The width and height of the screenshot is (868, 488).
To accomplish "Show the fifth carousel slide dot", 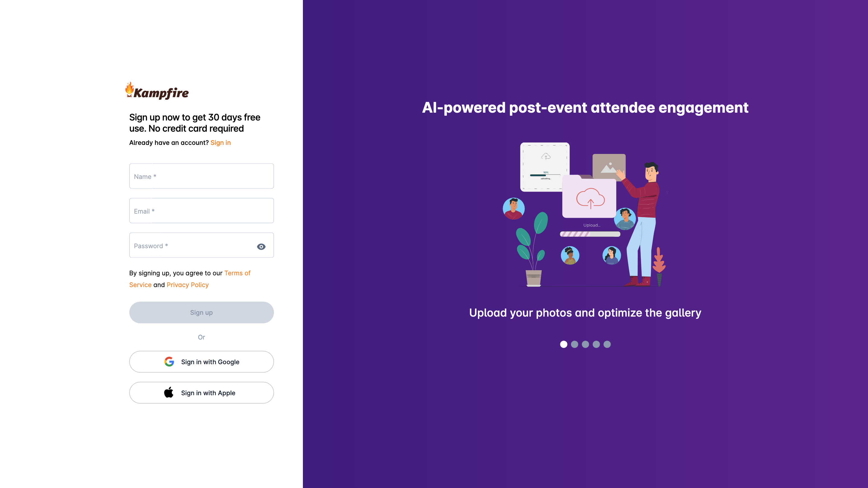I will click(607, 344).
